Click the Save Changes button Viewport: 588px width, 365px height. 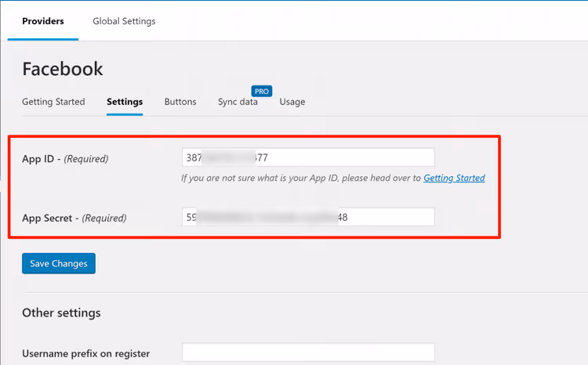59,263
